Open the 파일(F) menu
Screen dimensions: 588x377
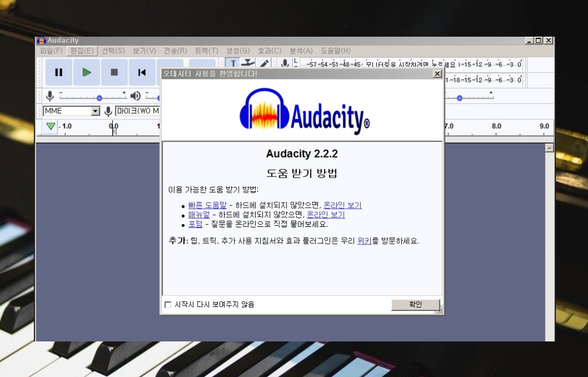point(51,51)
